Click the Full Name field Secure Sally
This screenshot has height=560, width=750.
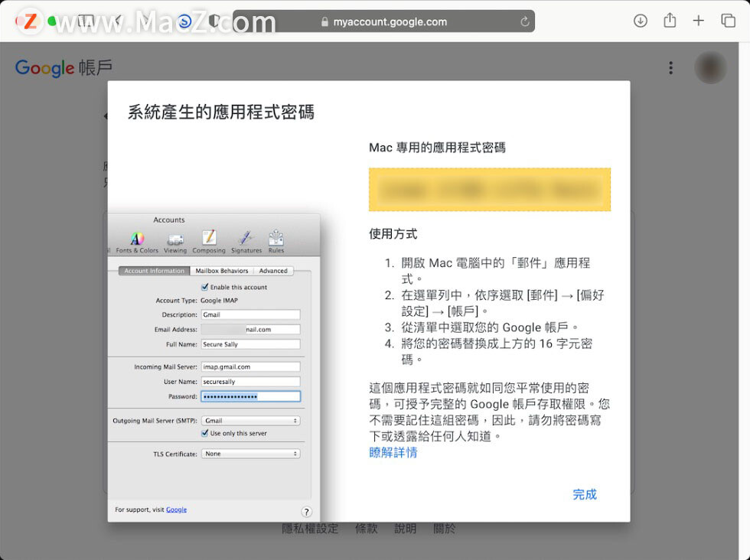pos(251,344)
